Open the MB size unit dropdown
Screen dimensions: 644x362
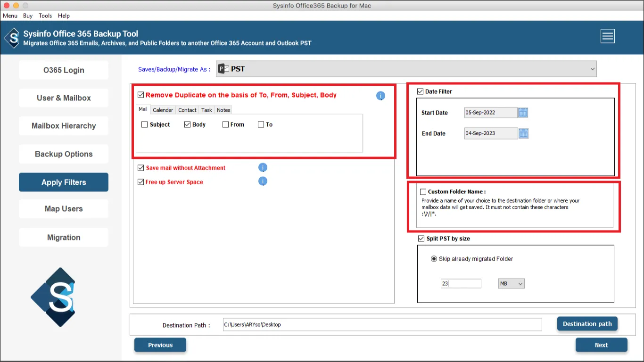(511, 284)
